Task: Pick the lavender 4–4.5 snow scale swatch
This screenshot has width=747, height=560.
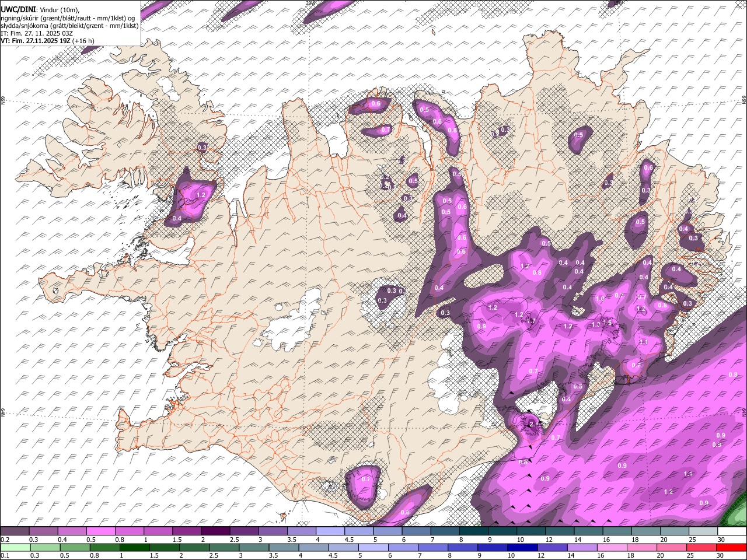Action: click(x=330, y=531)
